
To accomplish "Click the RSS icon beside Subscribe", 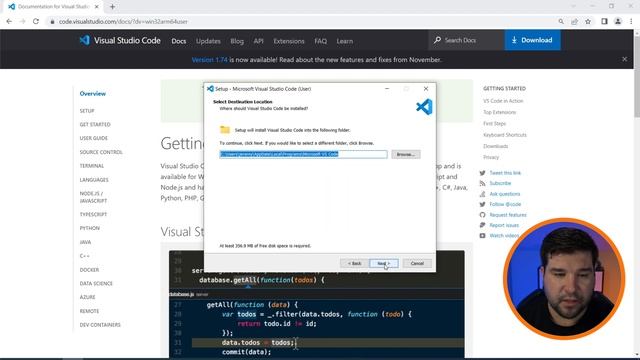I will pyautogui.click(x=482, y=183).
